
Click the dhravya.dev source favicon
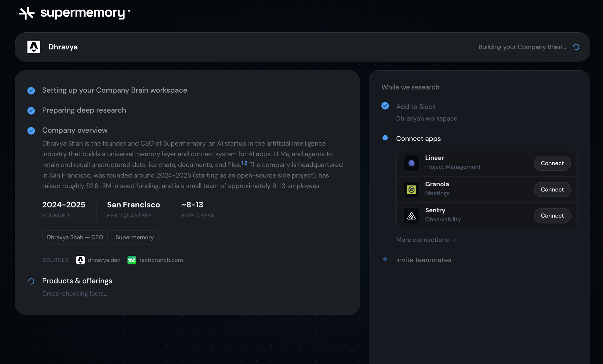point(81,260)
